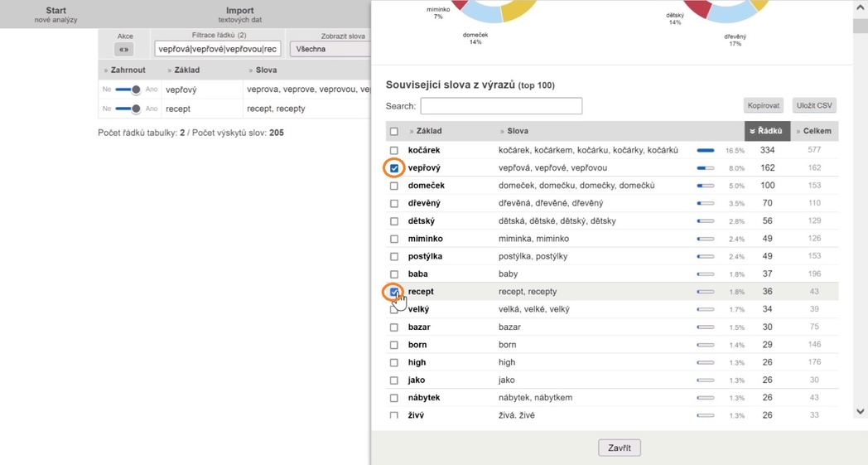Check the miminko checkbox

pos(394,239)
